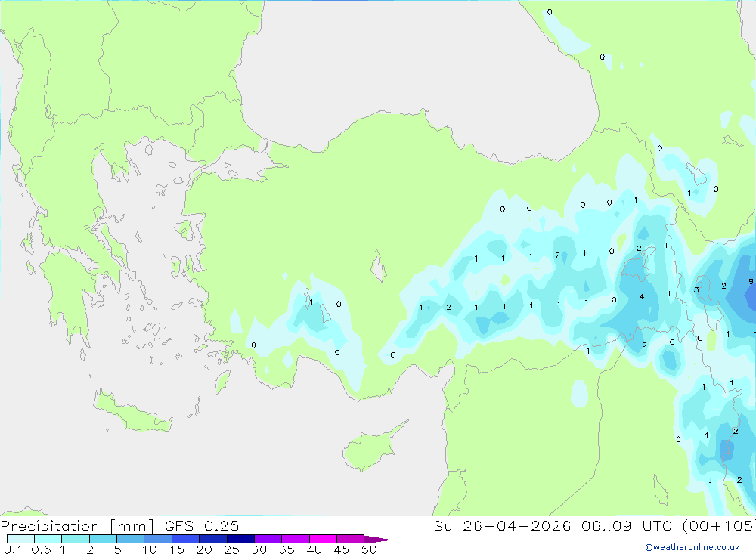The image size is (756, 554).
Task: Pick the 1–2 mm legend color swatch
Action: pyautogui.click(x=76, y=539)
